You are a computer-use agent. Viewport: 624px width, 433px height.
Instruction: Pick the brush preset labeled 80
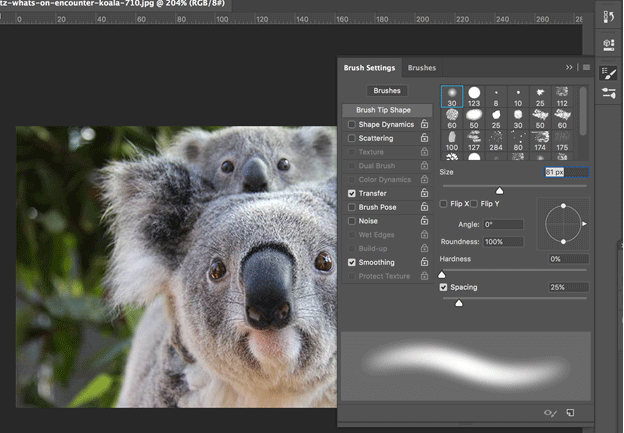coord(518,141)
